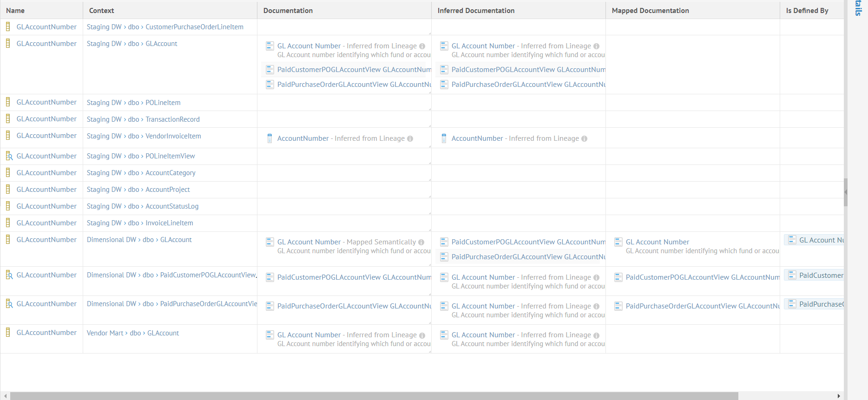Click the AccountNumber icon in Inferred Documentation column
The width and height of the screenshot is (868, 400).
tap(444, 138)
